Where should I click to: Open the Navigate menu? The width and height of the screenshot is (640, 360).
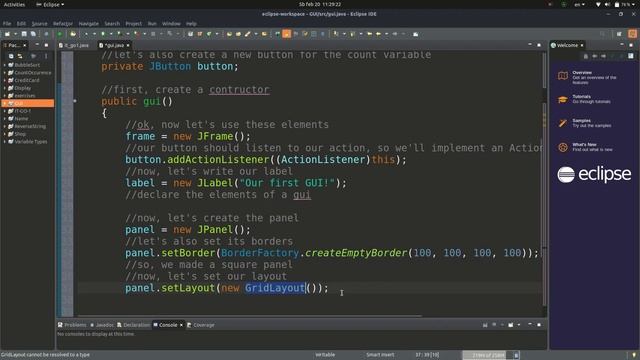[x=89, y=24]
